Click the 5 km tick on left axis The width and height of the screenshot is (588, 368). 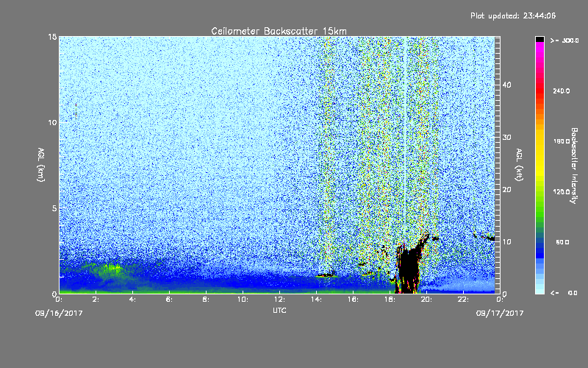54,208
